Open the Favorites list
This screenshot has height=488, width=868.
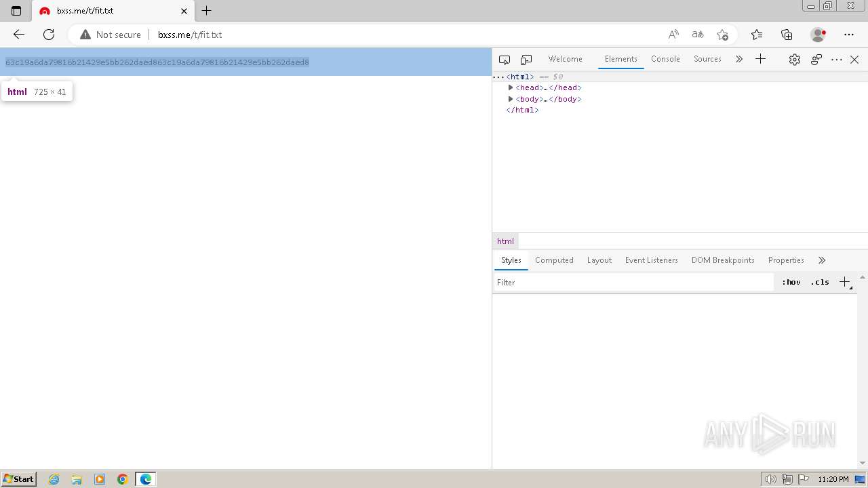pos(757,35)
